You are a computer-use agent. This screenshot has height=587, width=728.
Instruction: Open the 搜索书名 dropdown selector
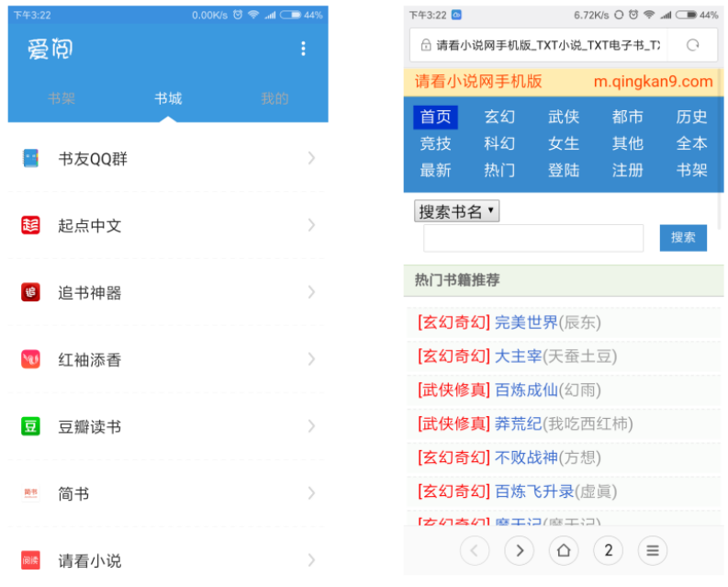[457, 211]
